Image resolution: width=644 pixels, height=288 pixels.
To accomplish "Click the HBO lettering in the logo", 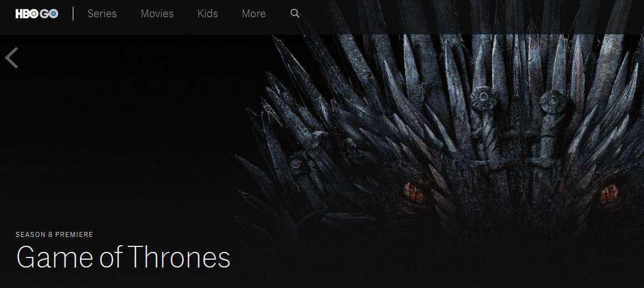I will pos(27,14).
